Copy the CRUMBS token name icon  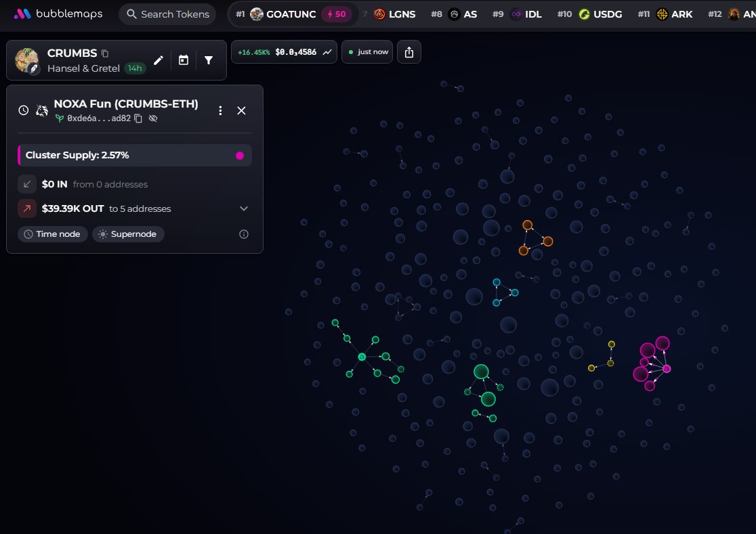point(104,53)
